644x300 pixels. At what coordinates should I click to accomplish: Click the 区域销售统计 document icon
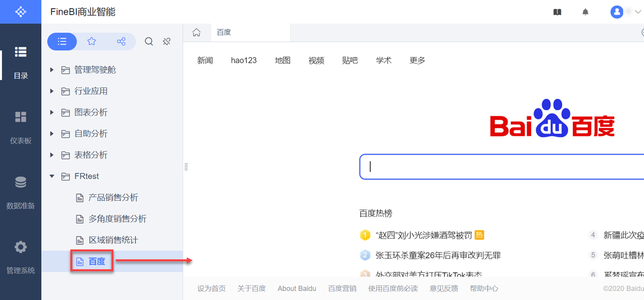(x=79, y=240)
